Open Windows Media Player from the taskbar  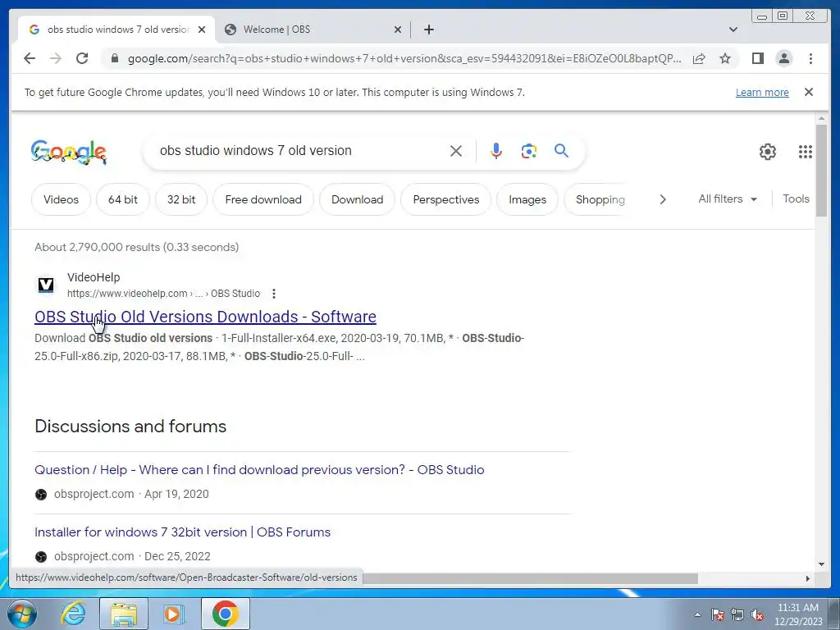(173, 614)
